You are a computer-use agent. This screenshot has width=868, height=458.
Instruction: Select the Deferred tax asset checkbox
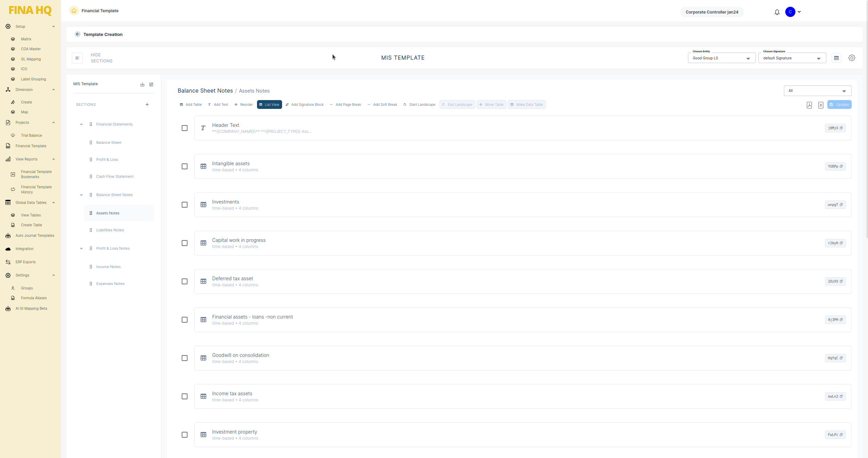tap(184, 281)
